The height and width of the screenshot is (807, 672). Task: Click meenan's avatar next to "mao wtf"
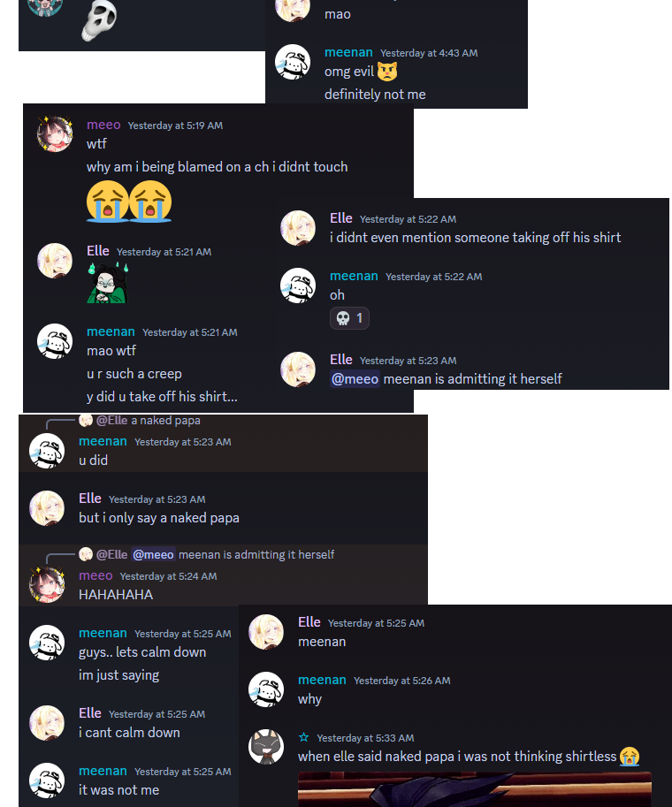coord(55,340)
